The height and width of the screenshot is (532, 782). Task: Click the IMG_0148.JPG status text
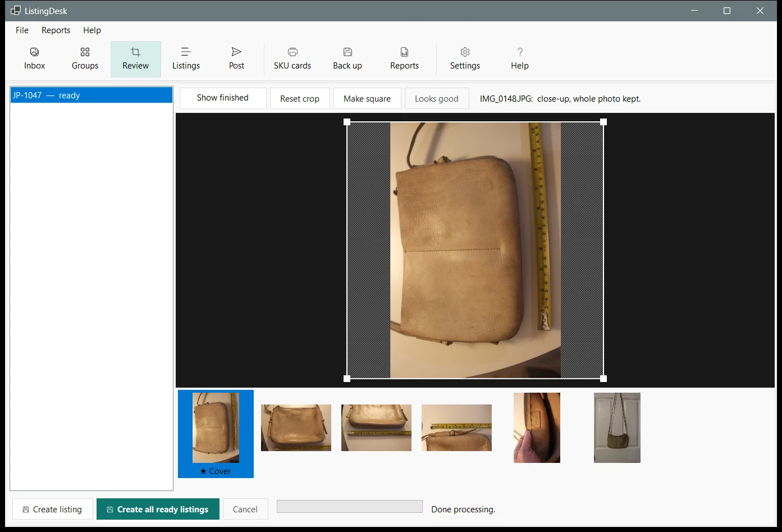click(x=560, y=99)
